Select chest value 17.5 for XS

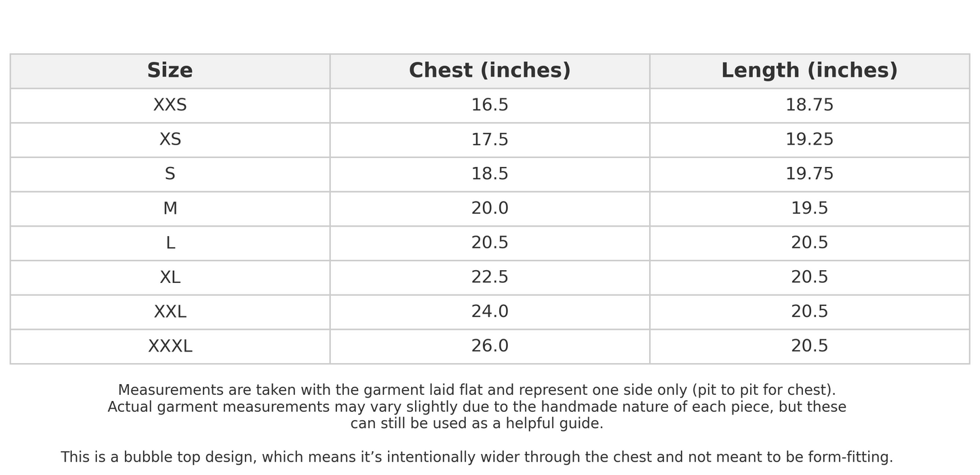click(490, 140)
